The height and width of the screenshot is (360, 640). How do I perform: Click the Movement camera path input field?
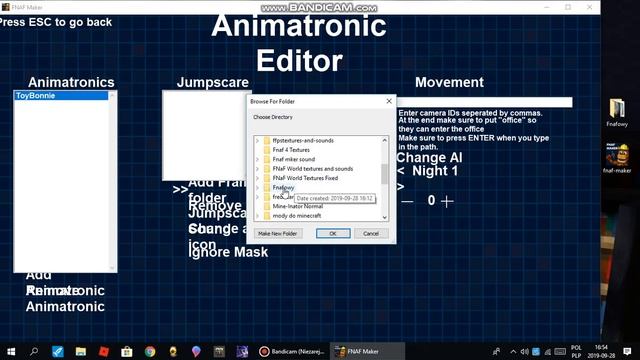[484, 102]
